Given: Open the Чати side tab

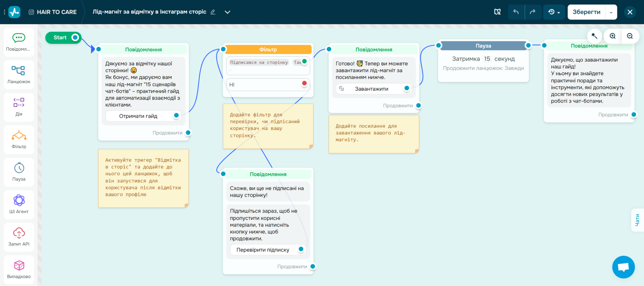Looking at the screenshot, I should click(637, 220).
